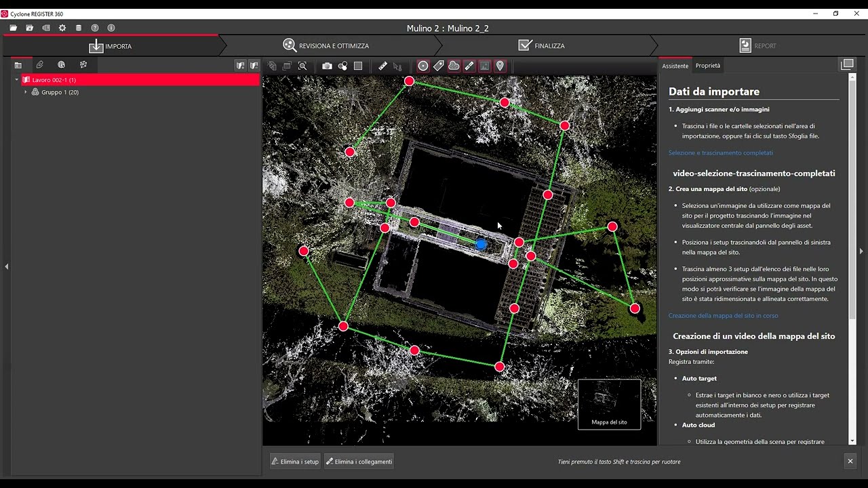Screen dimensions: 868x488
Task: Click the windowed view icon beside box
Action: tap(287, 66)
